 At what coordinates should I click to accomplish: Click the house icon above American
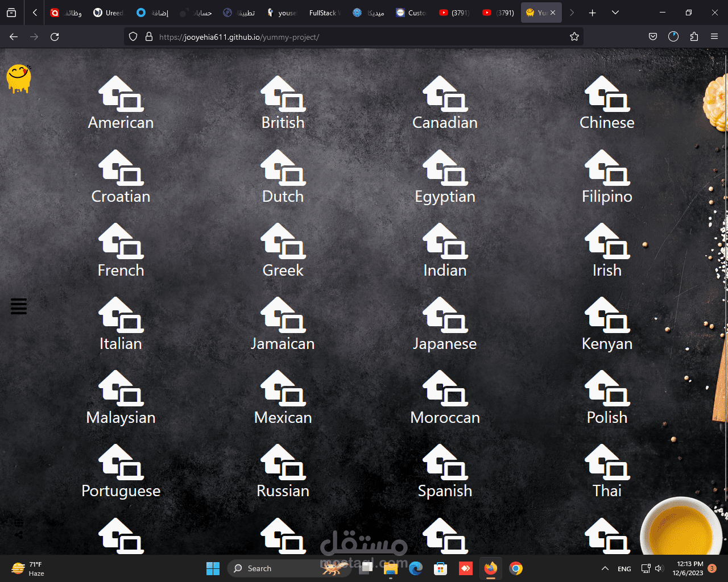click(121, 94)
